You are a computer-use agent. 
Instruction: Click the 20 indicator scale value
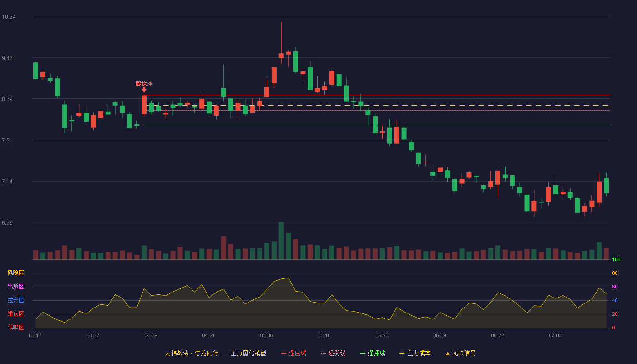click(x=615, y=314)
